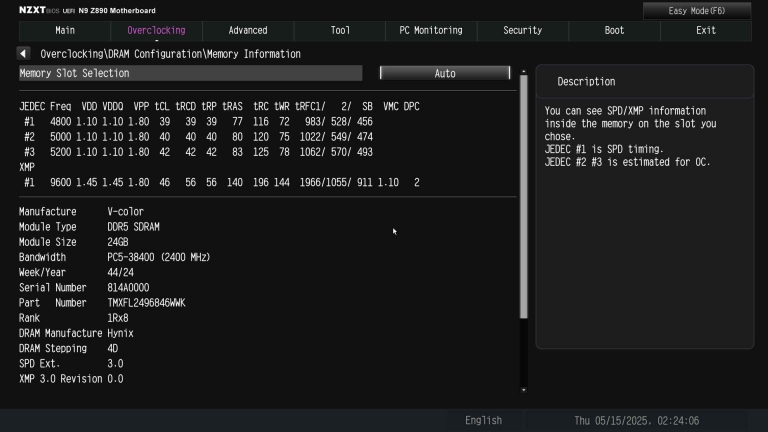Open the Security tab
This screenshot has height=432, width=768.
coord(523,30)
